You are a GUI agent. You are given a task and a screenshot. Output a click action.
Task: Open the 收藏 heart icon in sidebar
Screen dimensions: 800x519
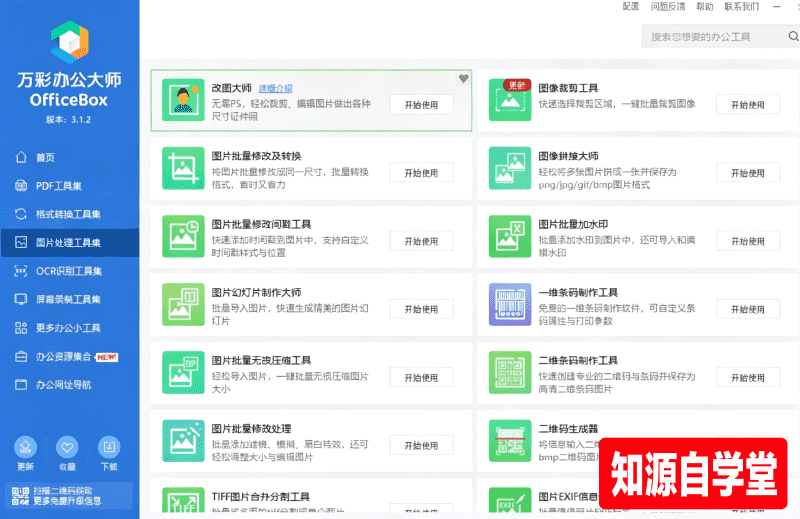point(67,448)
